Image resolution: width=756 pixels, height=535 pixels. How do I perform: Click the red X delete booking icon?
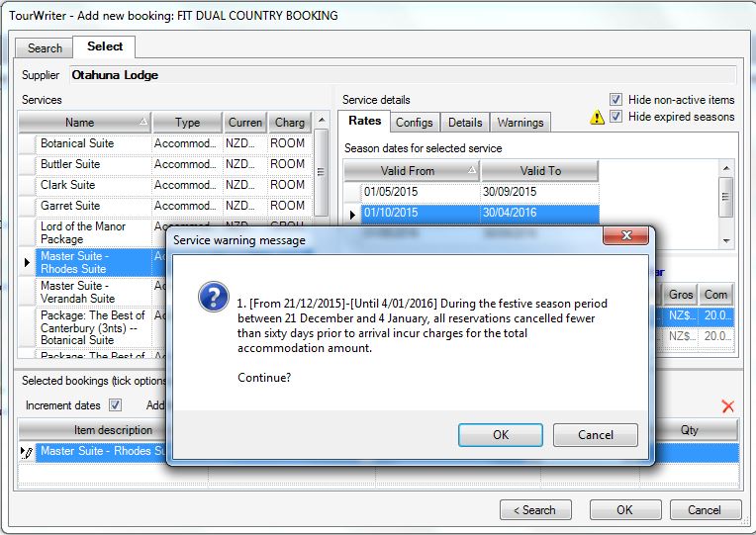click(x=728, y=406)
